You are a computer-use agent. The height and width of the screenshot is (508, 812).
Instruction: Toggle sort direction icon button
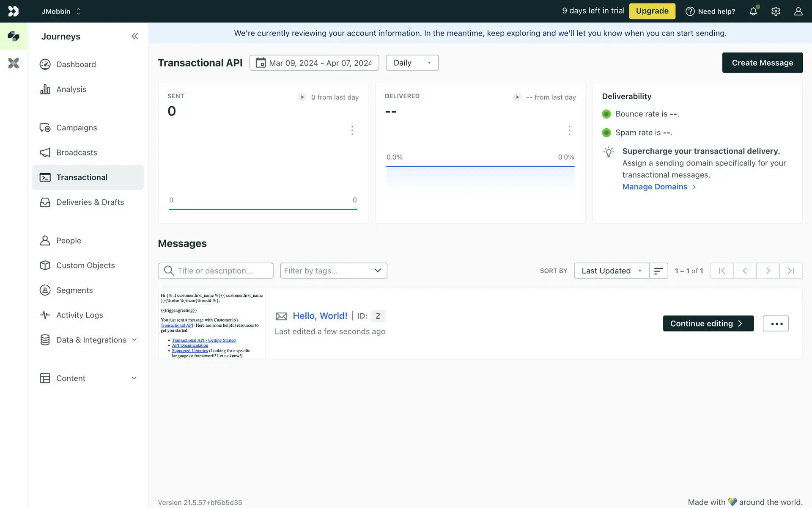(658, 271)
